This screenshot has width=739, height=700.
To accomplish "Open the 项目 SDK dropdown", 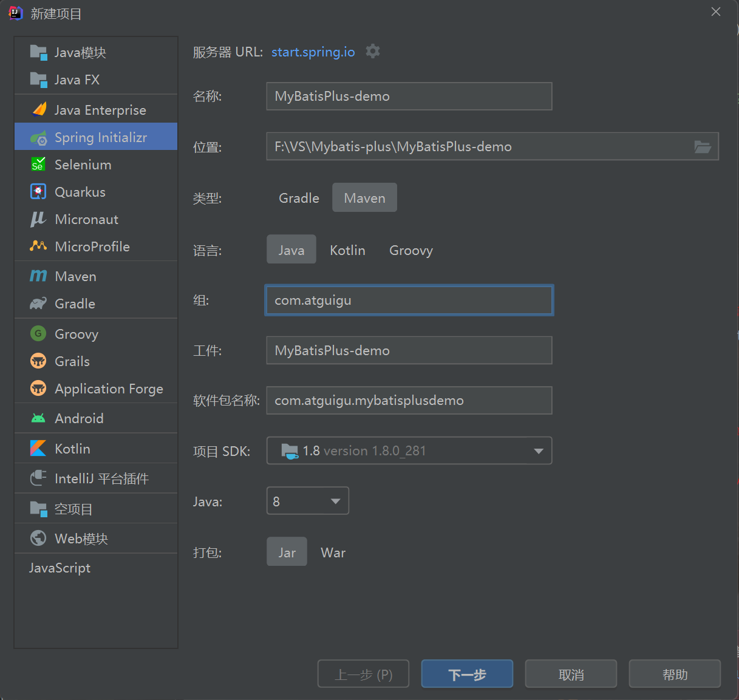I will [409, 450].
